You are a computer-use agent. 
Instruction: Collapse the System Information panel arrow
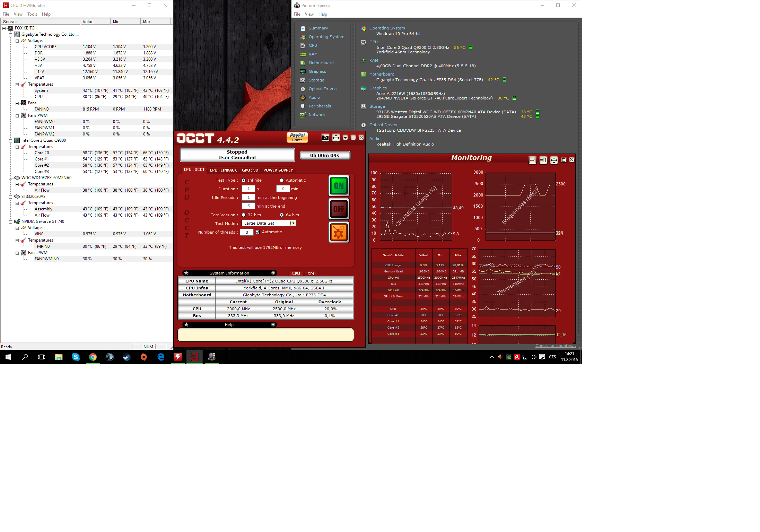pyautogui.click(x=273, y=273)
